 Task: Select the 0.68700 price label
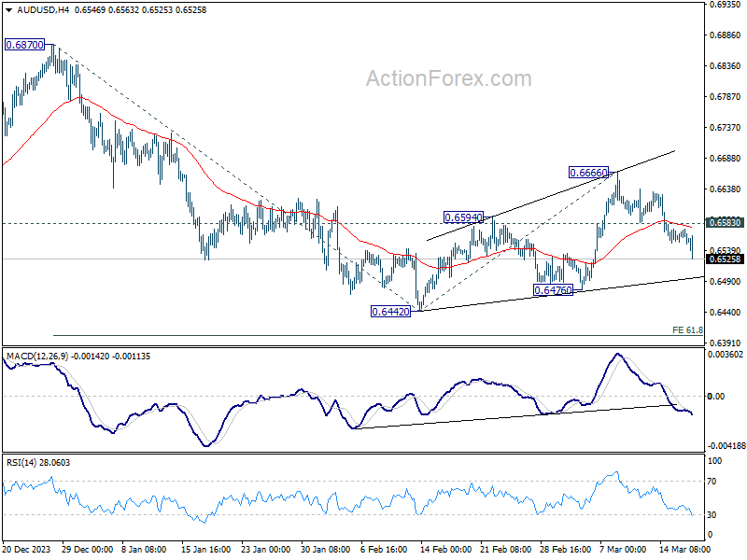pos(24,45)
